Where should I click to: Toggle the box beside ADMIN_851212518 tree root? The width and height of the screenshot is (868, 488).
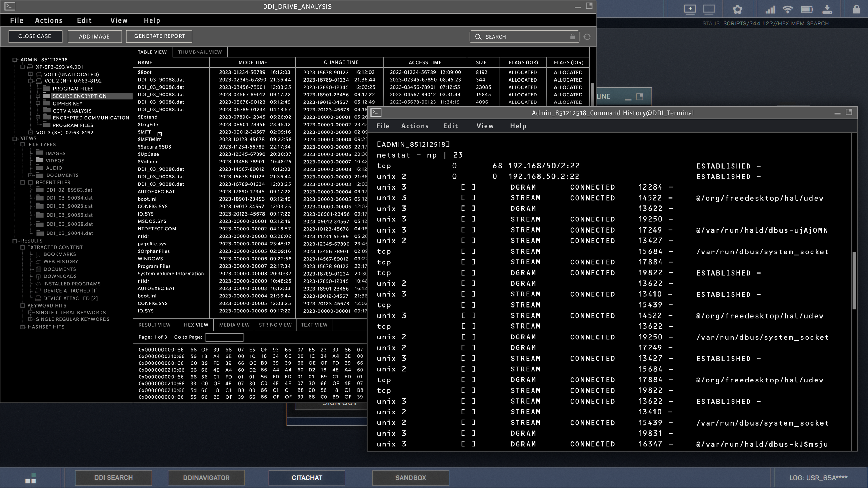[15, 60]
